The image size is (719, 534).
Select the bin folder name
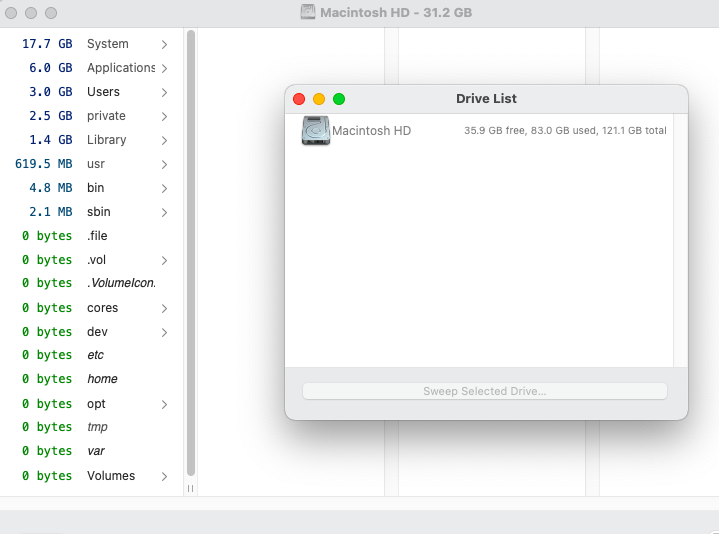tap(95, 187)
